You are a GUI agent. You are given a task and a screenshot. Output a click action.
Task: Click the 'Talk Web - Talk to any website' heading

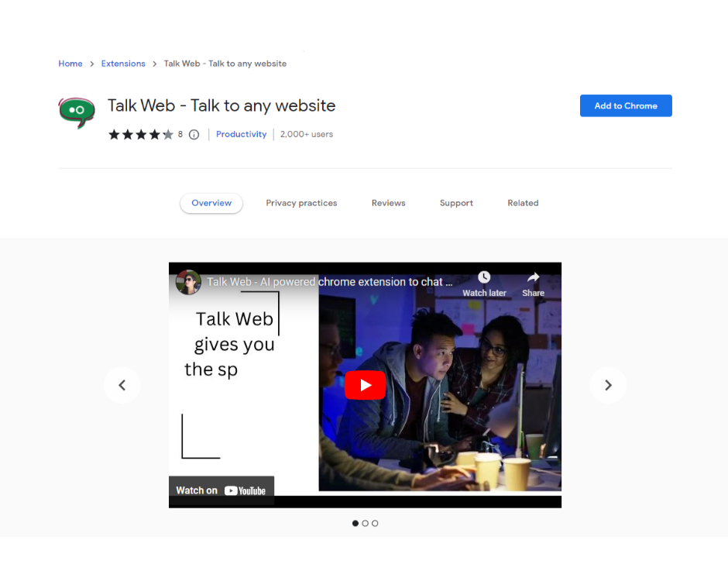(x=221, y=106)
